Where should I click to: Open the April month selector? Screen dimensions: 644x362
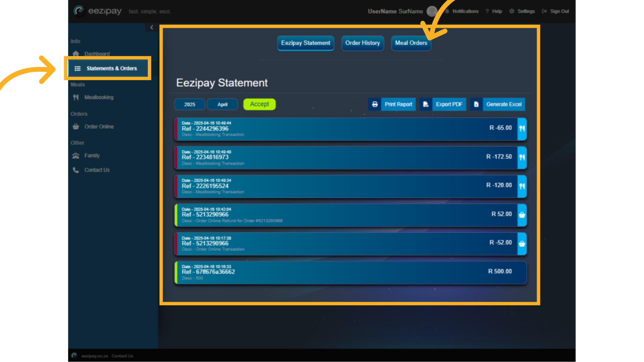point(222,104)
